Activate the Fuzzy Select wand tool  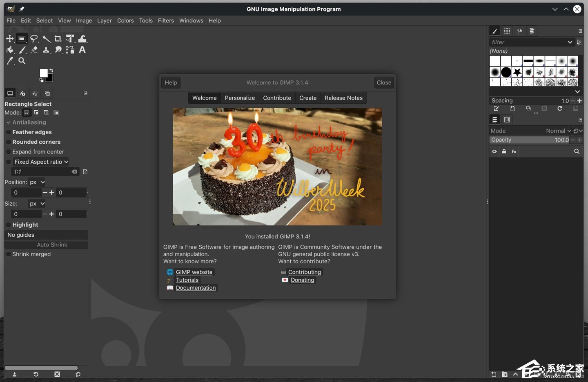(46, 38)
